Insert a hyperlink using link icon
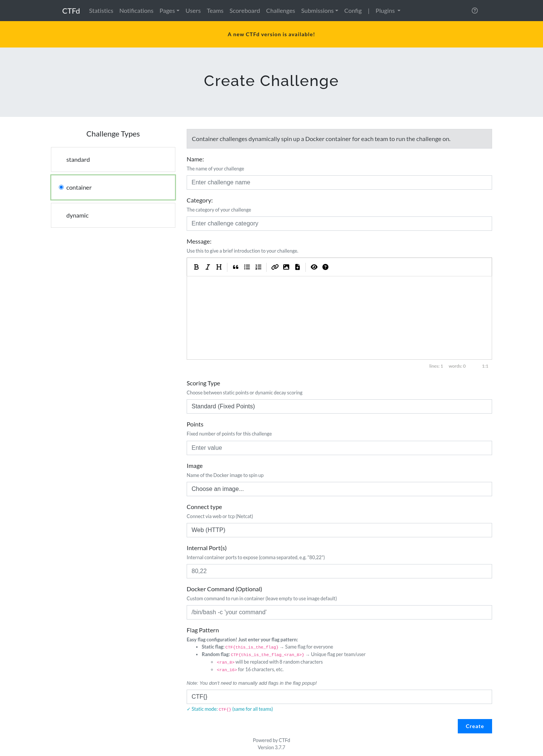 [x=275, y=267]
